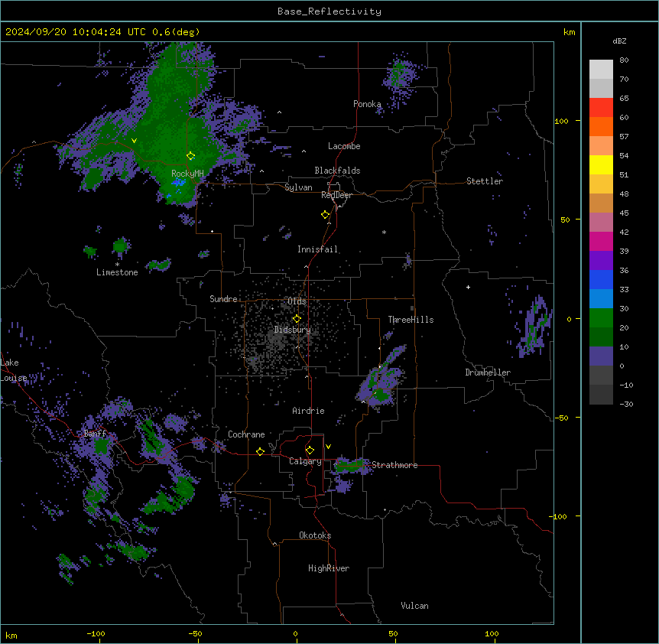Click the Drumheller town label
Image resolution: width=659 pixels, height=644 pixels.
(x=488, y=372)
